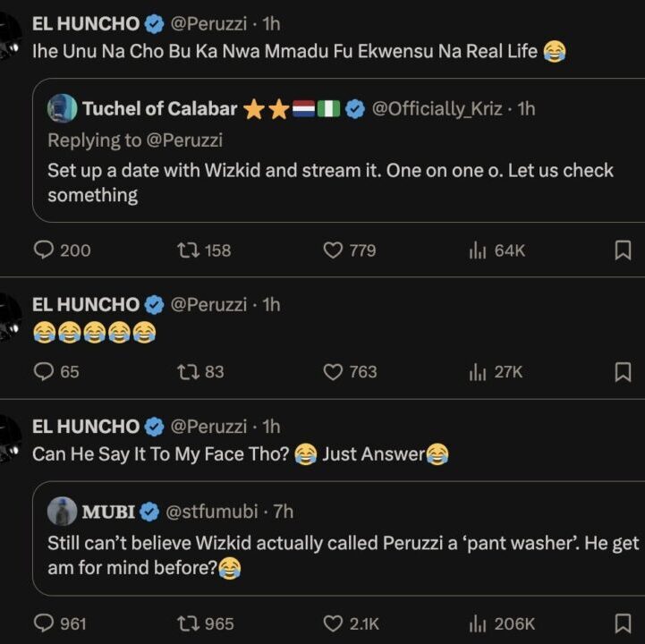
Task: Bookmark the Ekwensu Na Real Life tweet
Action: tap(624, 250)
